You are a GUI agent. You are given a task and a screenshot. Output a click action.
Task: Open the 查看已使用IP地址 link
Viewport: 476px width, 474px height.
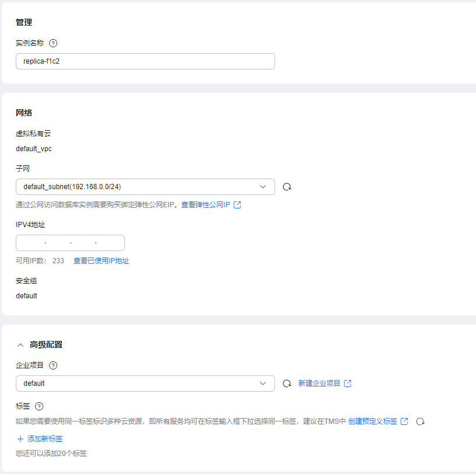coord(101,261)
